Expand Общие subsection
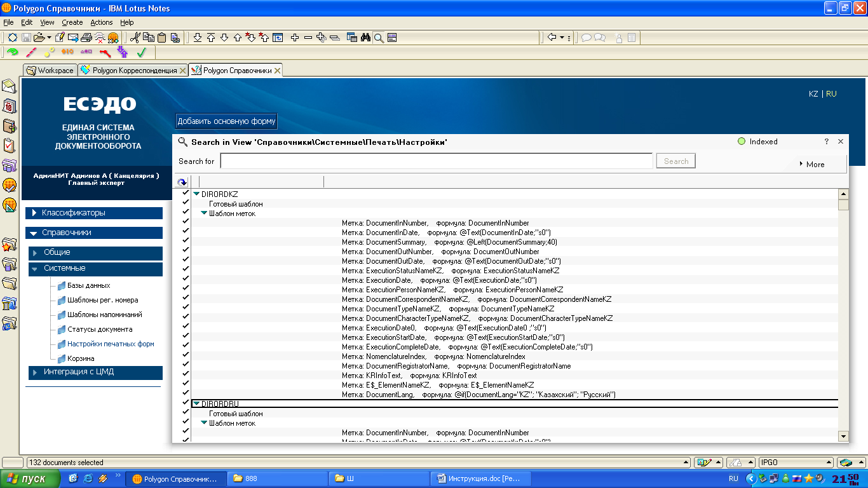Image resolution: width=868 pixels, height=488 pixels. click(x=95, y=253)
